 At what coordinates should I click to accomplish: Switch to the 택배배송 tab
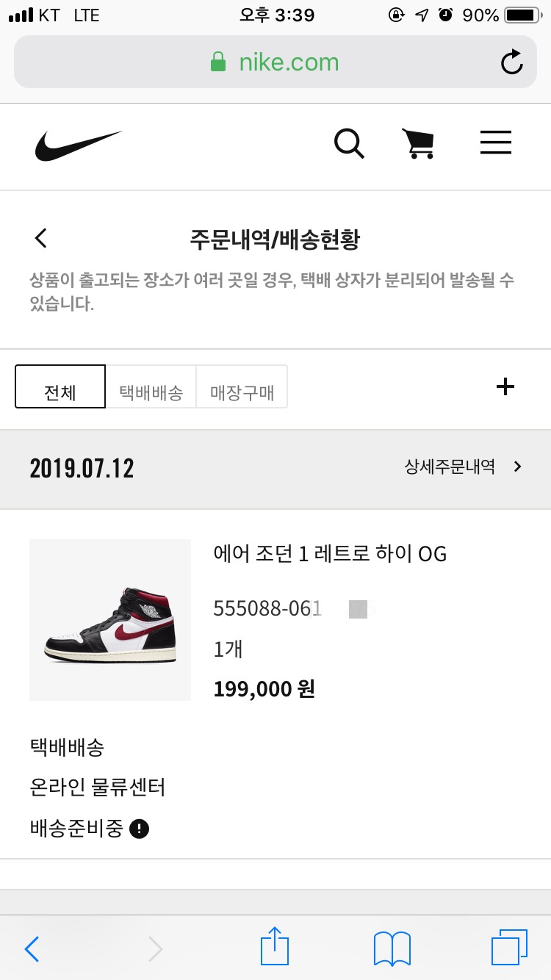click(151, 386)
